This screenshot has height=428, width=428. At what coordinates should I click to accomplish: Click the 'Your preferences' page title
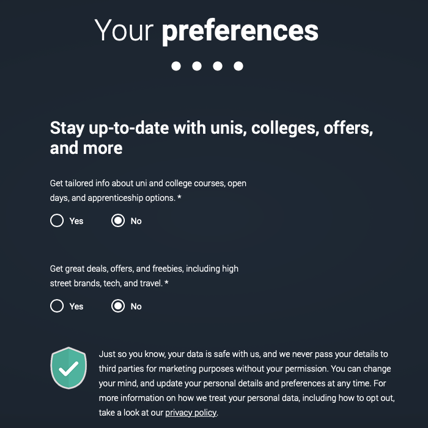coord(207,31)
